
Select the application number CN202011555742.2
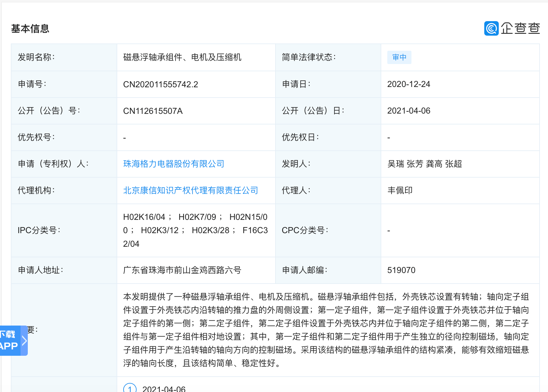point(161,84)
